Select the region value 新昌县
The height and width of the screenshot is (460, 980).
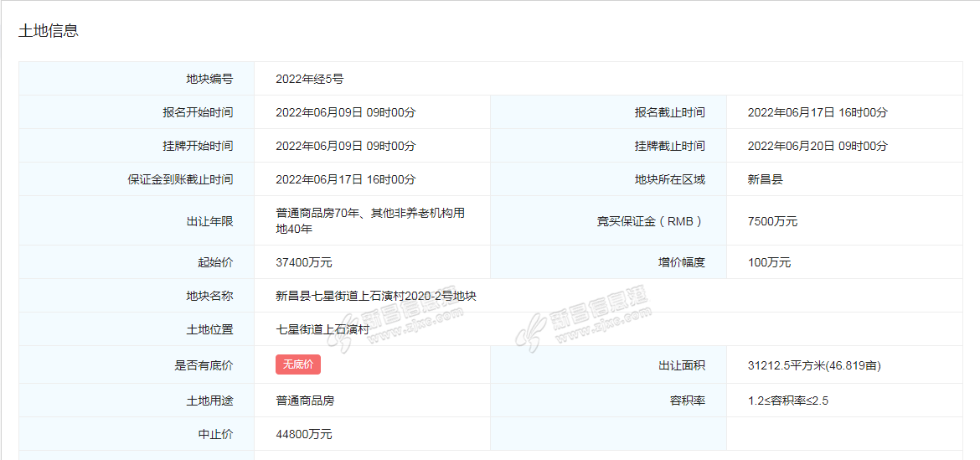(765, 179)
